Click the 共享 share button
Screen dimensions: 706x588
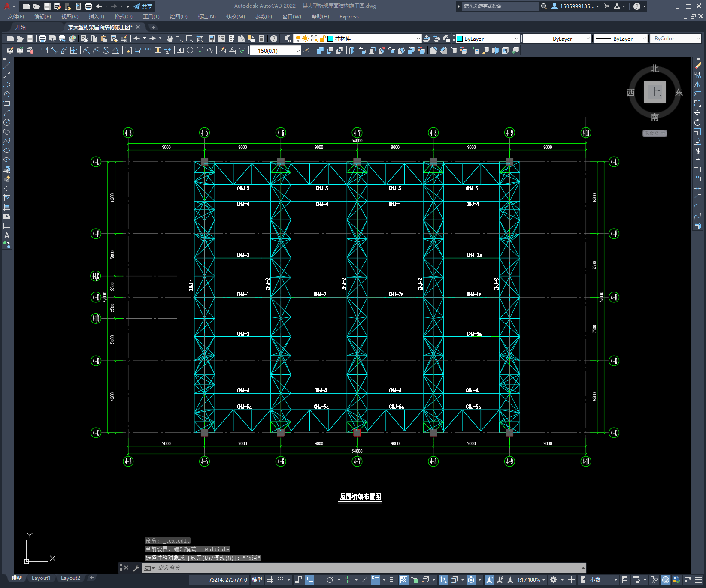tap(143, 6)
